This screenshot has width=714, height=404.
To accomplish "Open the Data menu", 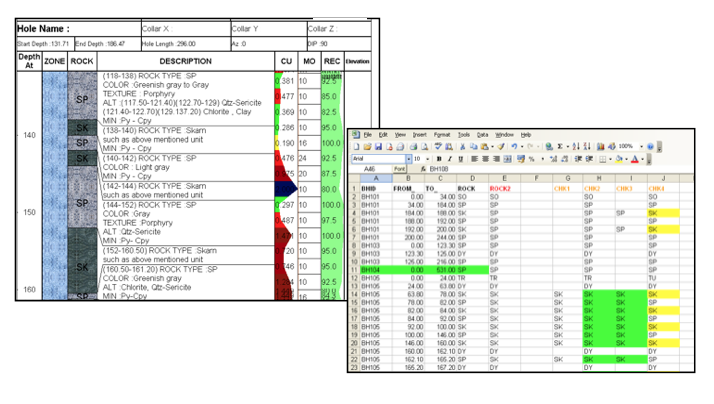I will point(482,134).
